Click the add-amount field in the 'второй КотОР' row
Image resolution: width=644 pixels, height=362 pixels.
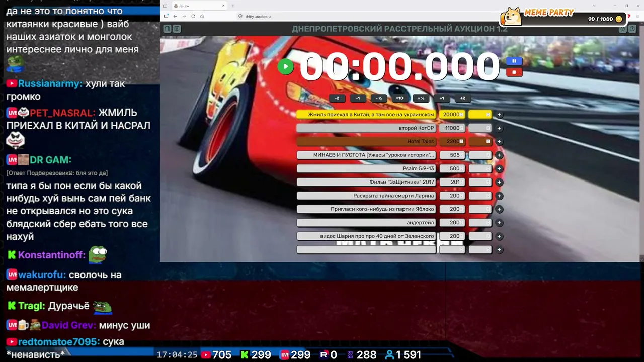click(480, 128)
